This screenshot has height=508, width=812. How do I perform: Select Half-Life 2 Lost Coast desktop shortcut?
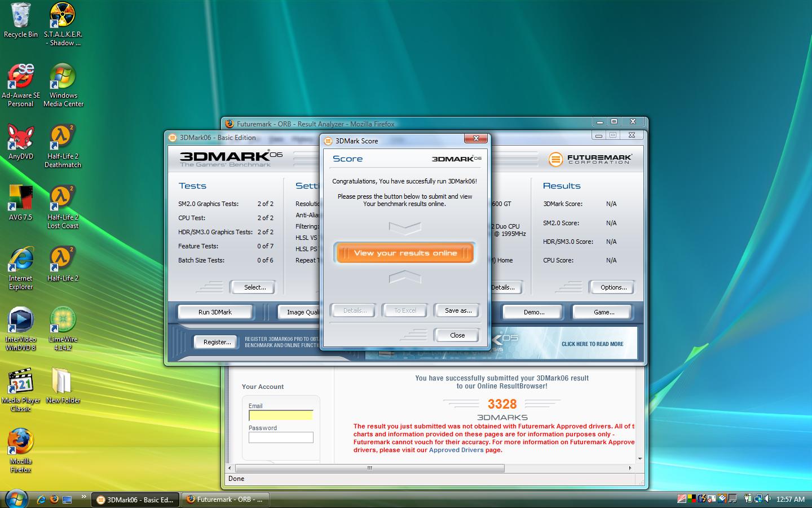coord(63,207)
